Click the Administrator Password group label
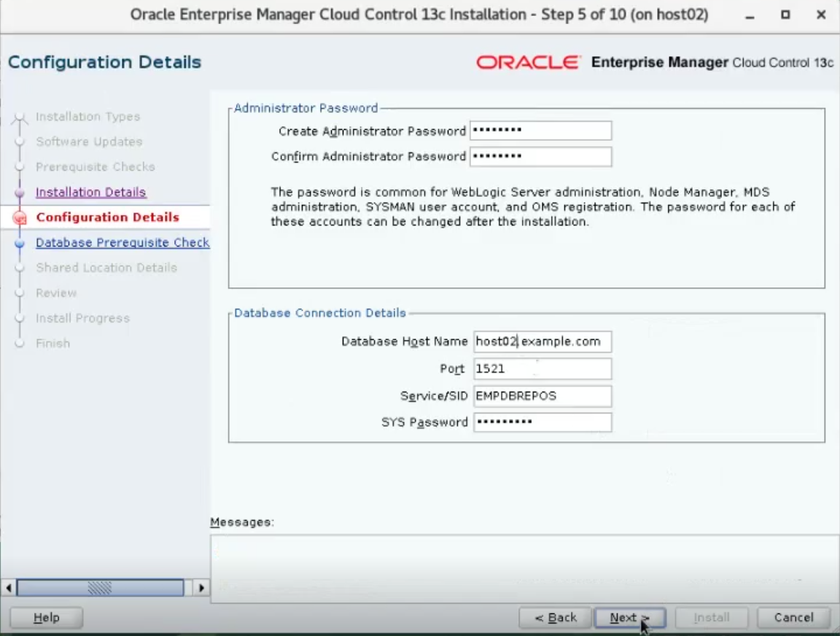The width and height of the screenshot is (840, 636). pos(306,108)
